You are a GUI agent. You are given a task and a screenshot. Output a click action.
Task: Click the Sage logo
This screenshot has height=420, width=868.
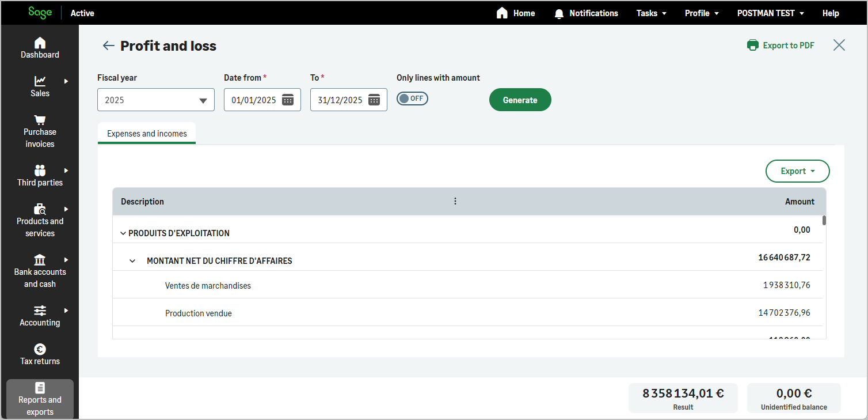[40, 13]
